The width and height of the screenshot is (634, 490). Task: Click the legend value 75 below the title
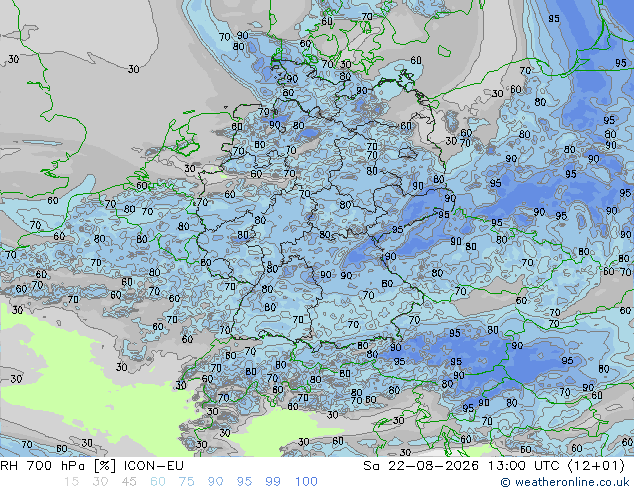186,482
